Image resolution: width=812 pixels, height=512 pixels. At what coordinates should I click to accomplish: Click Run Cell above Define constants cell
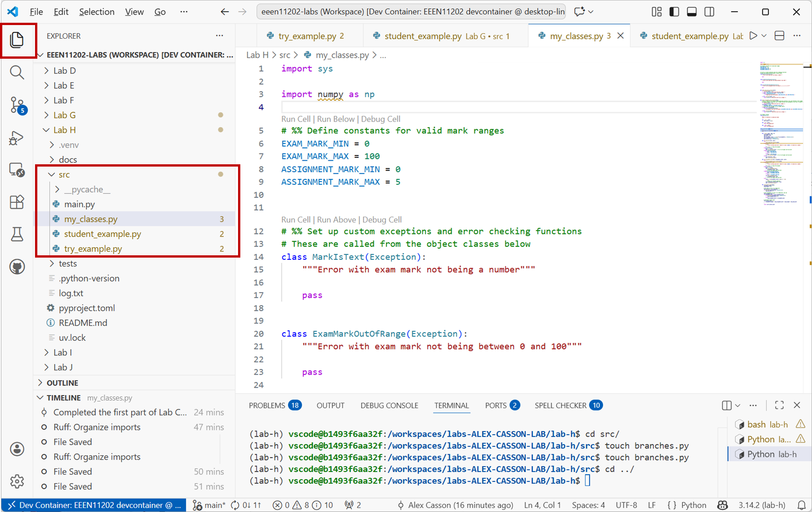coord(296,119)
